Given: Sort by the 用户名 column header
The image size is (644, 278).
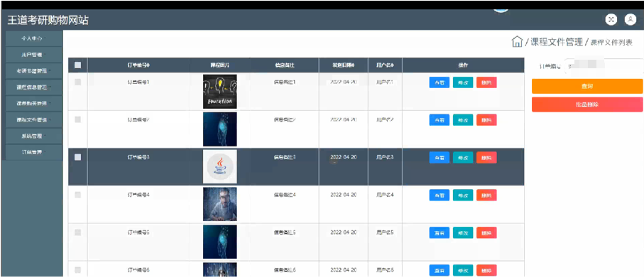Looking at the screenshot, I should point(385,65).
